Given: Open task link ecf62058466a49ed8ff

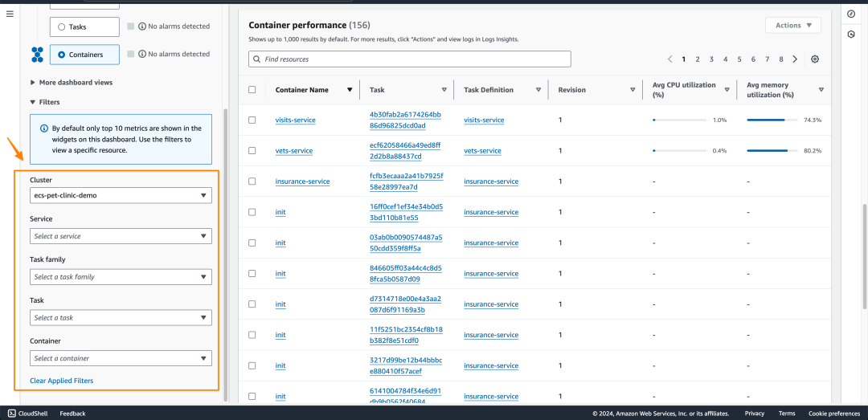Looking at the screenshot, I should (x=405, y=150).
